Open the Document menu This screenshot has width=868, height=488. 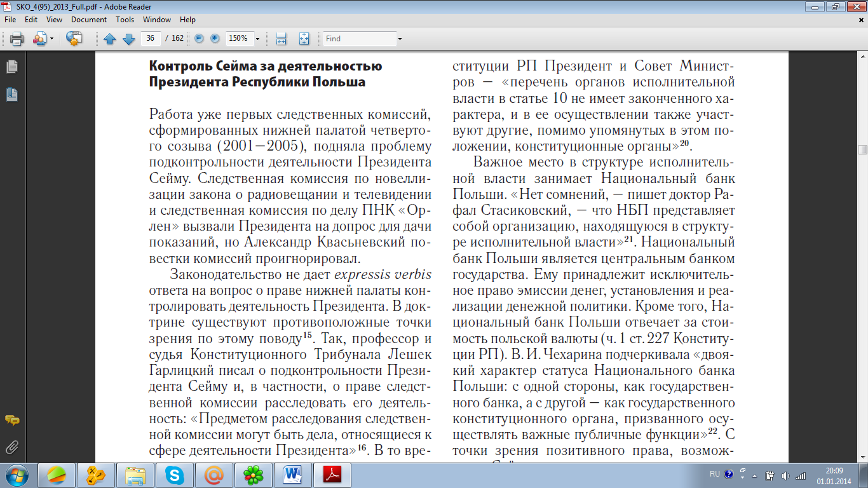[89, 20]
